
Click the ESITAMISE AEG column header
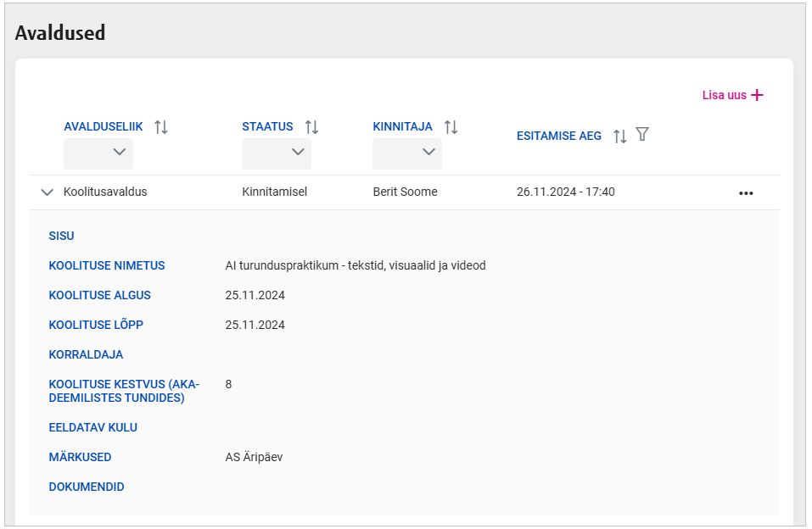point(558,136)
